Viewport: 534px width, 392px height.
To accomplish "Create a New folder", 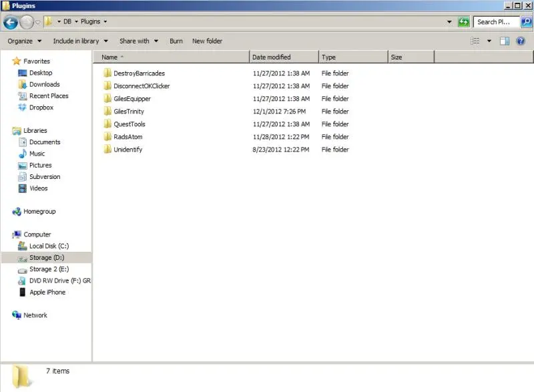I will 207,41.
